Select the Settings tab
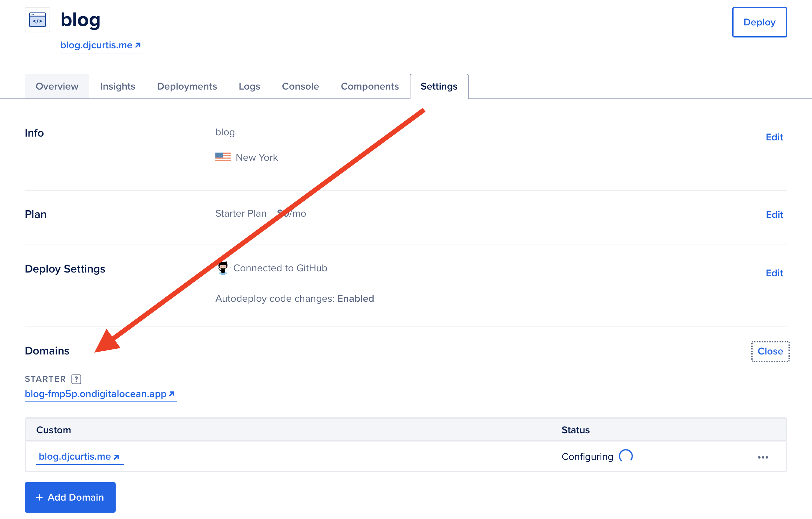812x519 pixels. (439, 86)
